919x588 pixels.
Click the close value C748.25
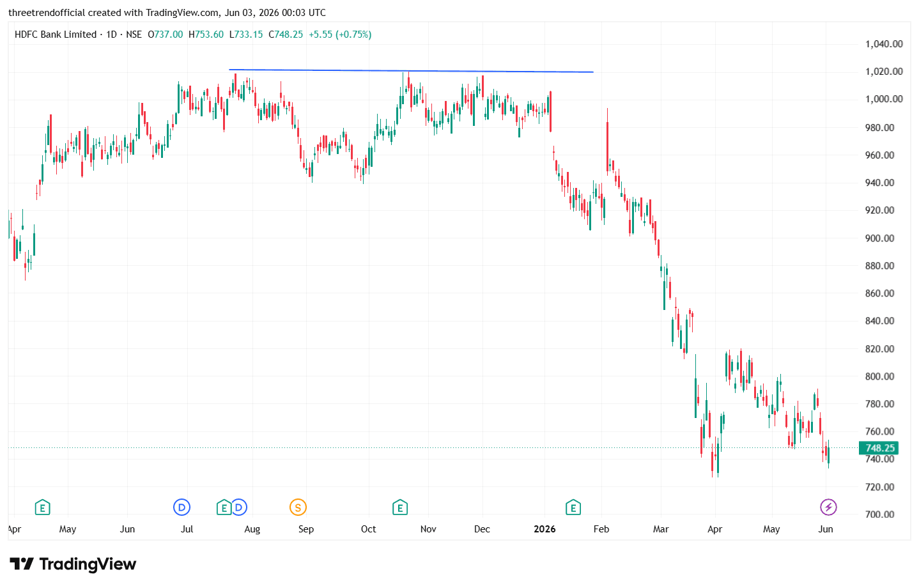point(286,35)
